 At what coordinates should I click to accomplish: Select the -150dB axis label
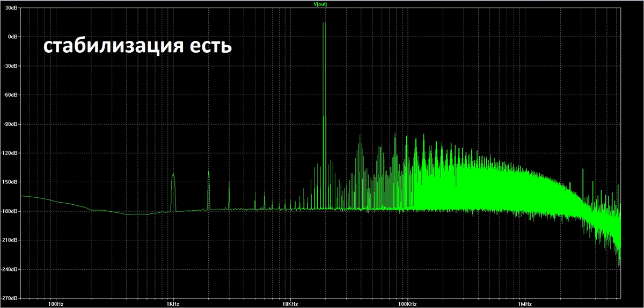[x=10, y=182]
